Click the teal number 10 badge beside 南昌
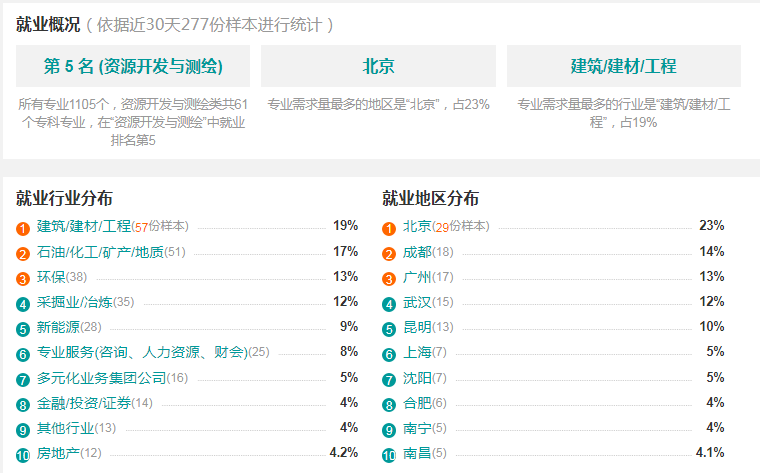This screenshot has height=473, width=760. click(389, 455)
